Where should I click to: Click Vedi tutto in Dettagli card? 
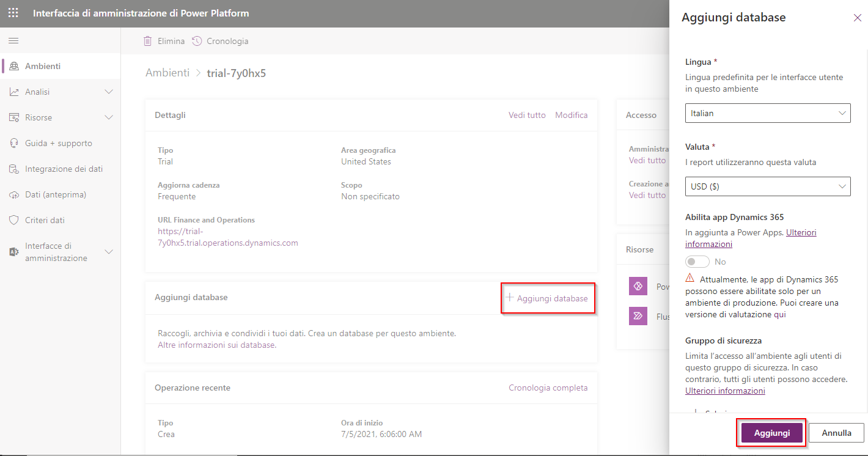coord(527,115)
